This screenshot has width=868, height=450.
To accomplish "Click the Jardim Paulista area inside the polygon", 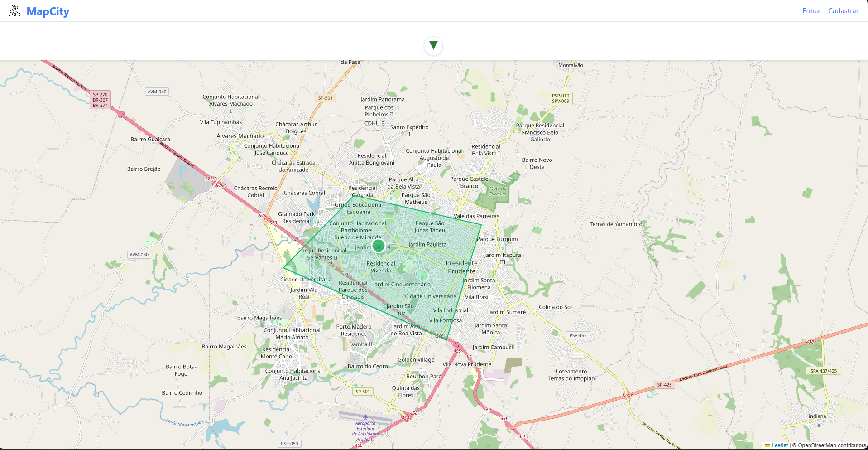I will pos(427,244).
